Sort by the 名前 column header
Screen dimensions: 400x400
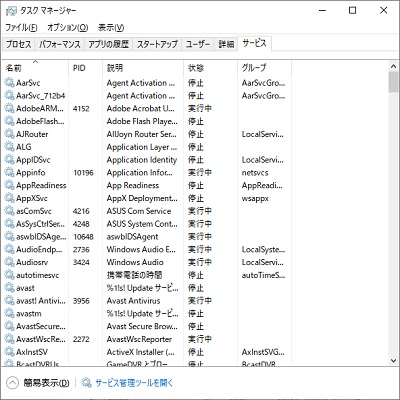[35, 68]
